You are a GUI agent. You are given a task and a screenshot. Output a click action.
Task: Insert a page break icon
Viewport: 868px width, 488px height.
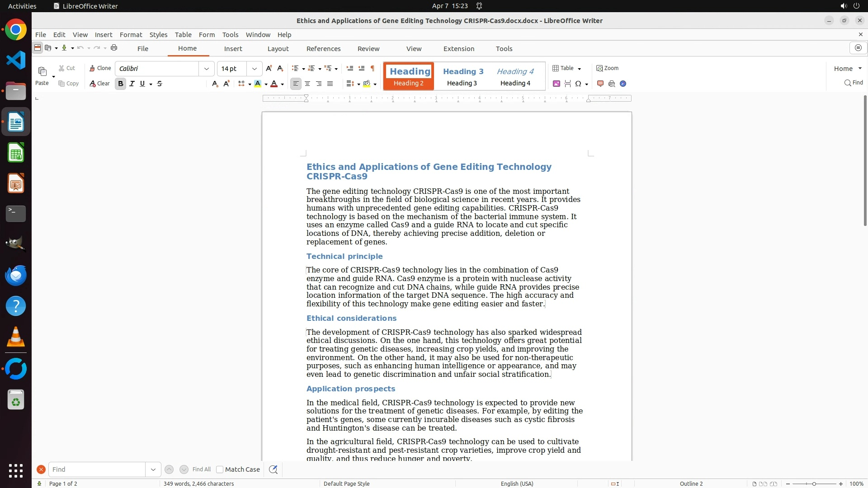click(x=568, y=84)
